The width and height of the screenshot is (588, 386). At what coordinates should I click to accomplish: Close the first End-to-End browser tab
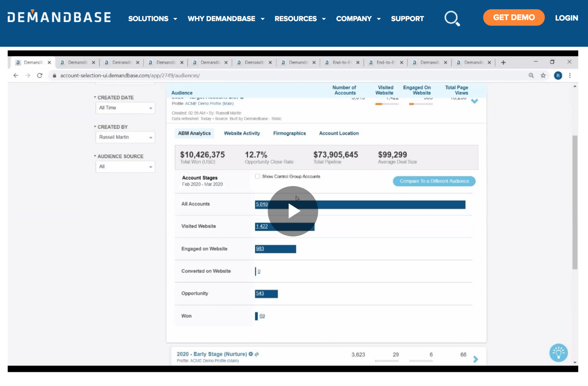pos(358,62)
